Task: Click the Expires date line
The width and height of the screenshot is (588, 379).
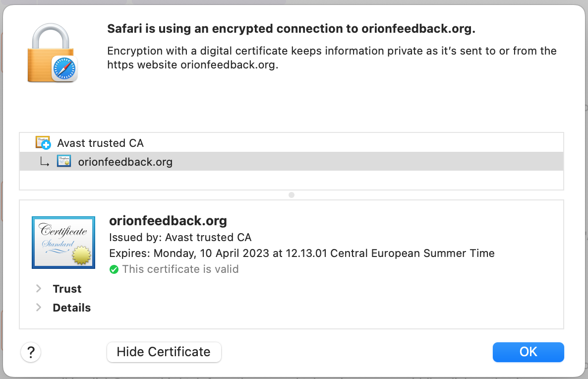Action: coord(301,253)
